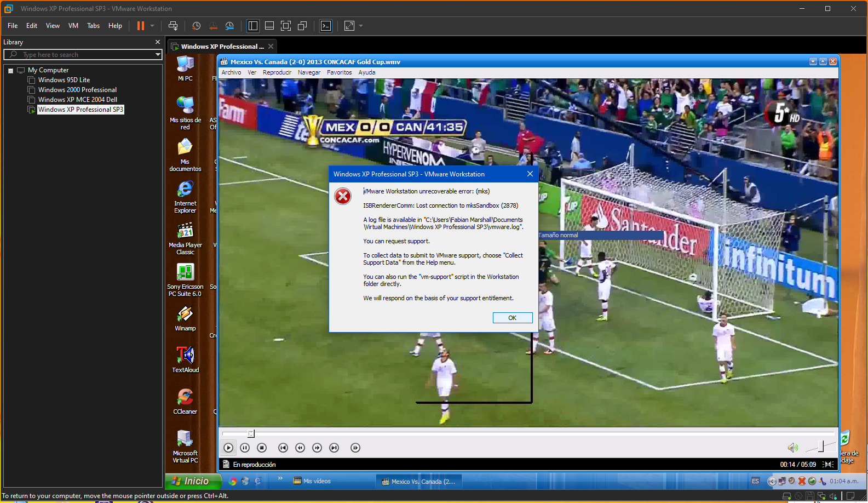The image size is (868, 503).
Task: Close the Library panel
Action: click(x=158, y=42)
